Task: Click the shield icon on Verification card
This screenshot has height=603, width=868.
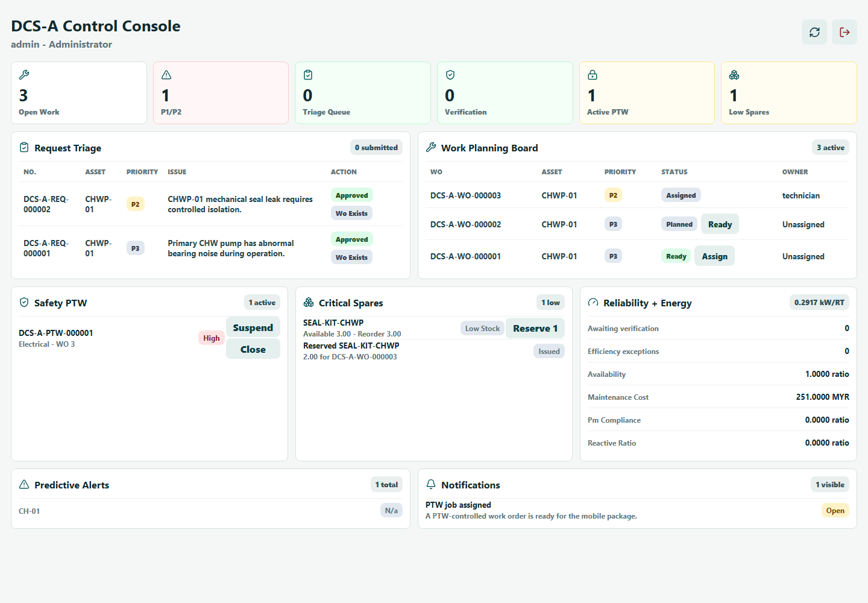Action: (450, 75)
